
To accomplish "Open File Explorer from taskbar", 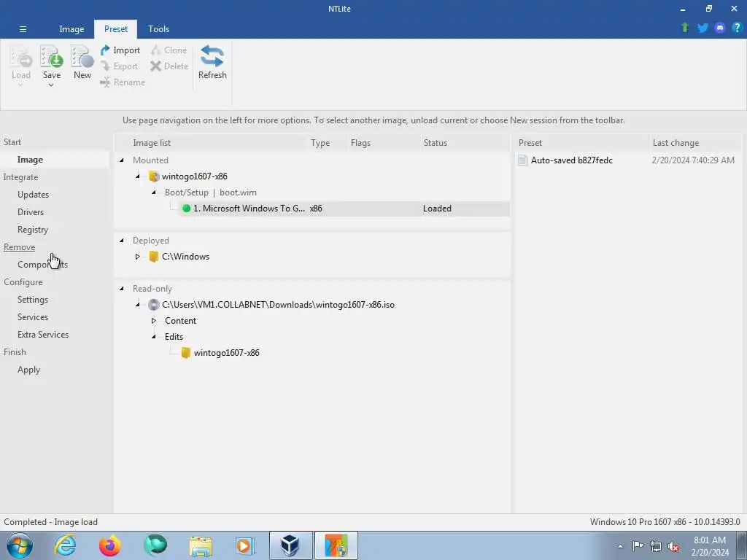I will point(201,545).
